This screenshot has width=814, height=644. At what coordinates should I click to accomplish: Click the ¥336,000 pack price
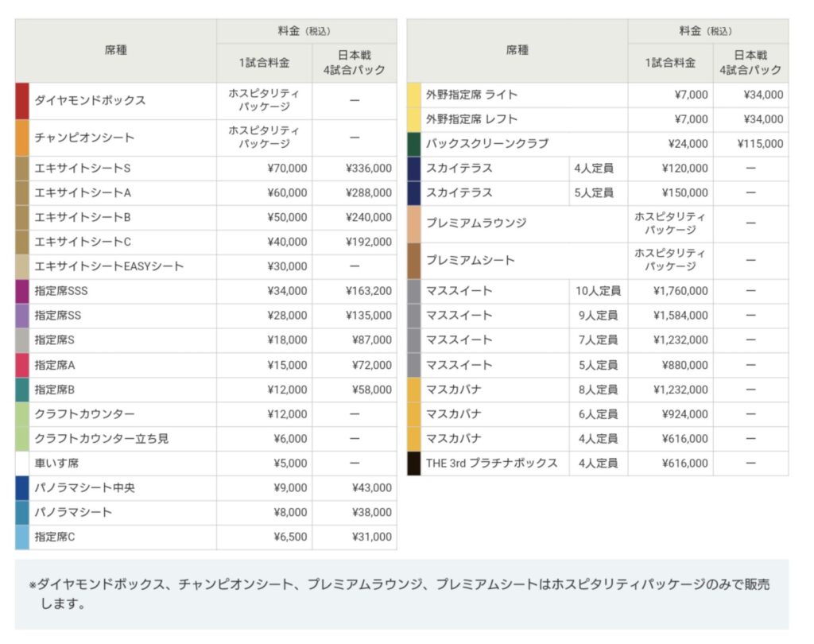(x=369, y=169)
